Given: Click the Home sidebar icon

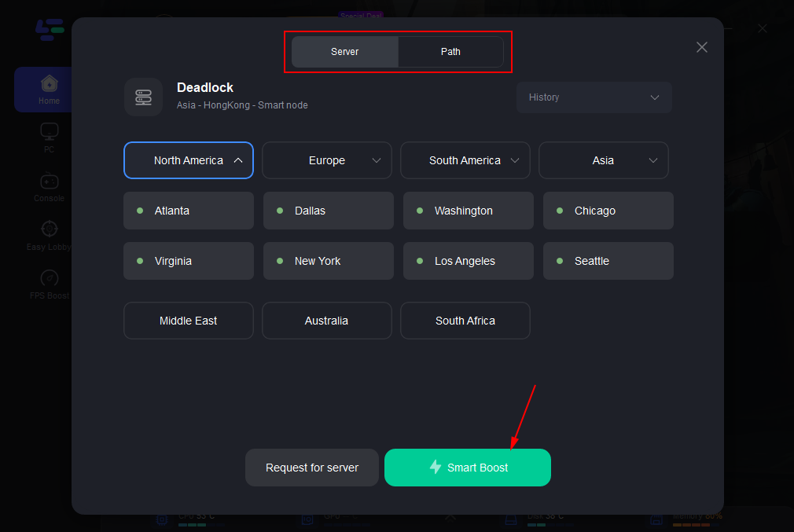Looking at the screenshot, I should coord(49,83).
